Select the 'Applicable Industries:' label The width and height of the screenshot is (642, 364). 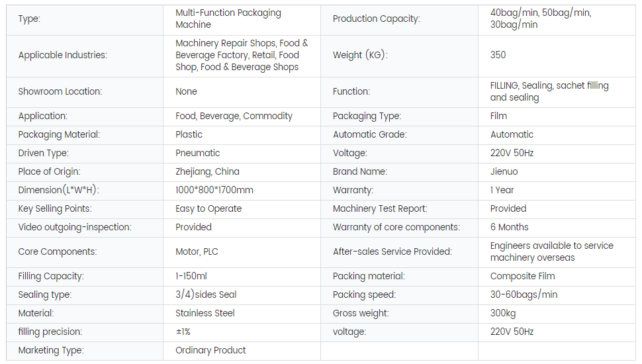pyautogui.click(x=62, y=55)
